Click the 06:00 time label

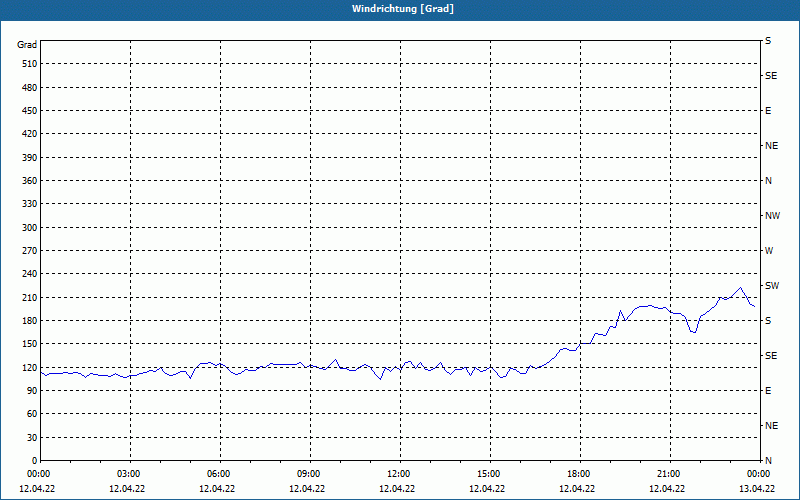218,474
